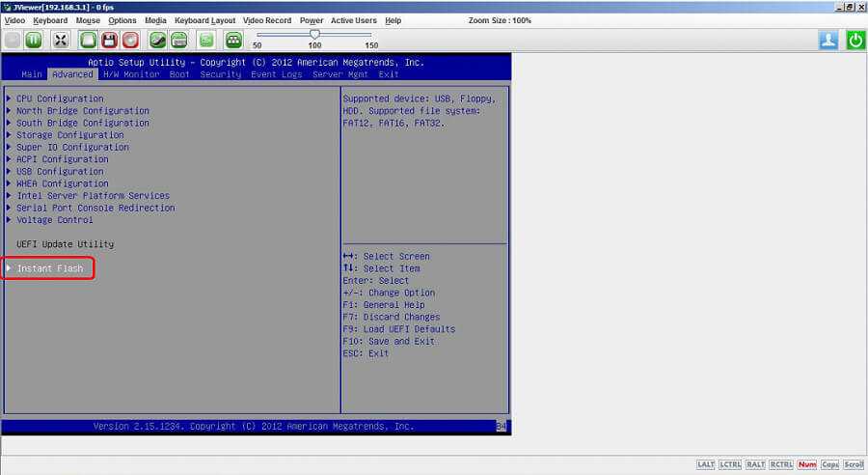Viewport: 868px width, 475px height.
Task: Toggle the LALT key indicator
Action: 706,464
